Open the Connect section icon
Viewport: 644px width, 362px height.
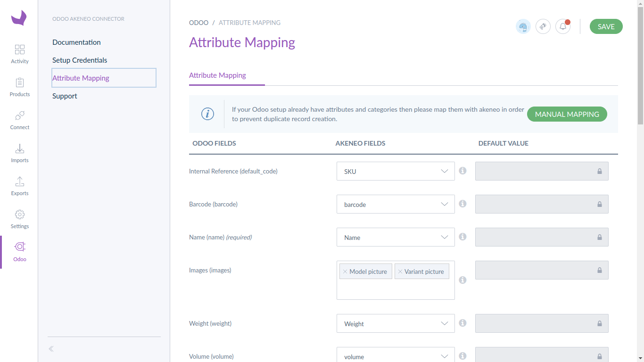pos(19,120)
